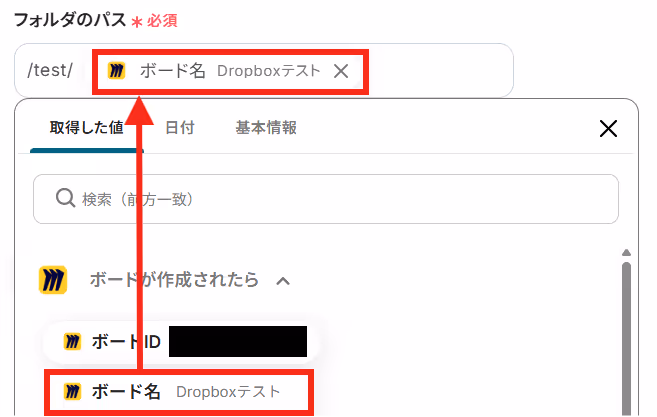Open the 取得した値 tab
The width and height of the screenshot is (657, 417).
tap(86, 127)
